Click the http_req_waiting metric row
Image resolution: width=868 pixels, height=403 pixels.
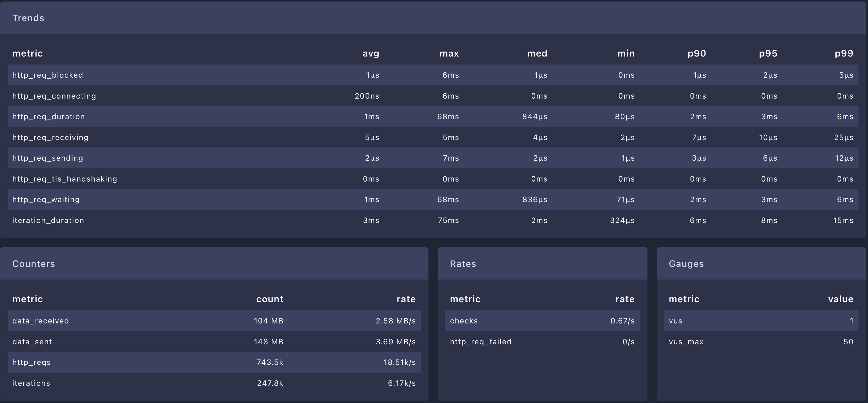pyautogui.click(x=433, y=199)
